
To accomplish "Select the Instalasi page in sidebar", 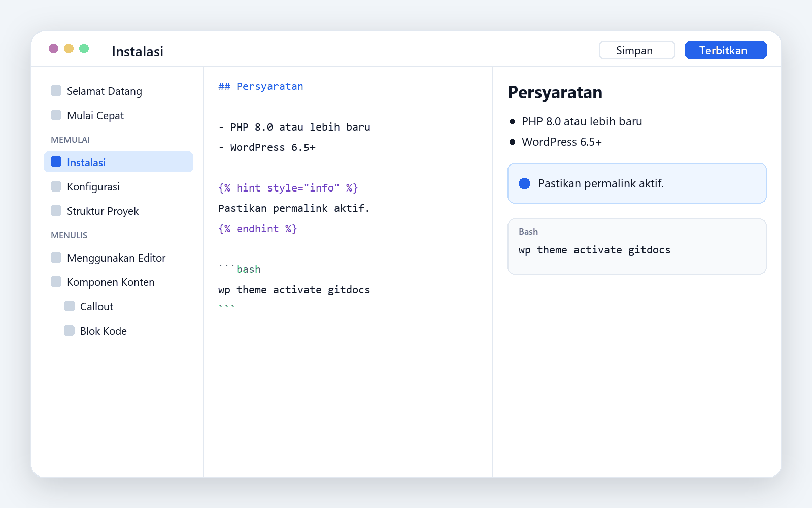I will [x=118, y=162].
